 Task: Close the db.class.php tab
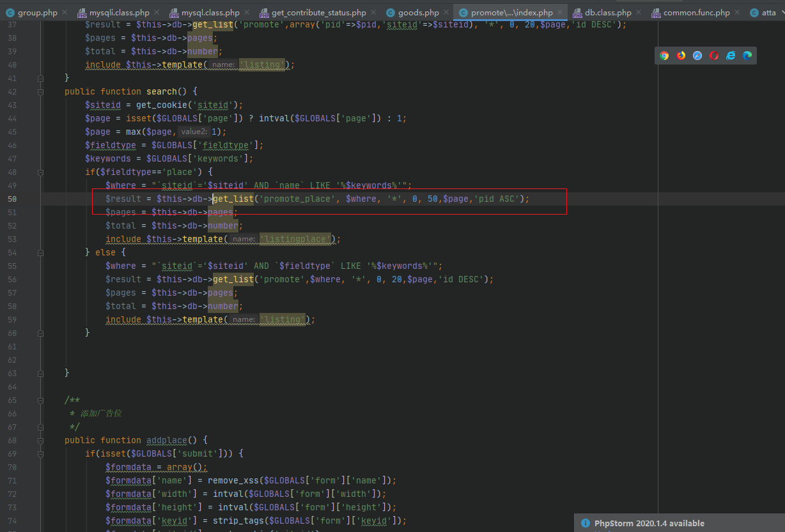(639, 13)
